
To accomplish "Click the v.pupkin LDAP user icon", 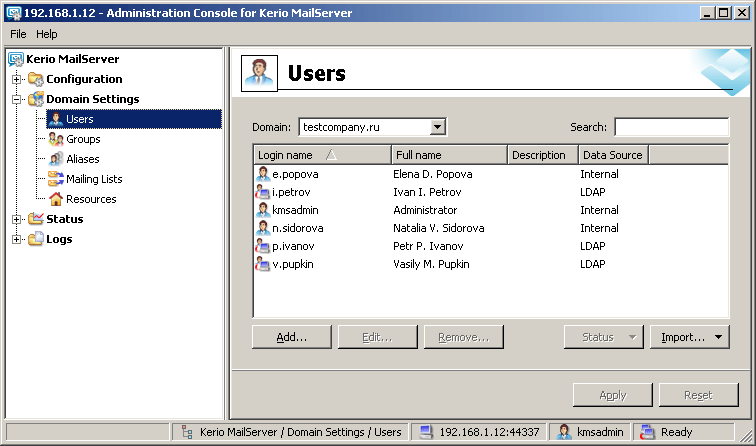I will [263, 264].
